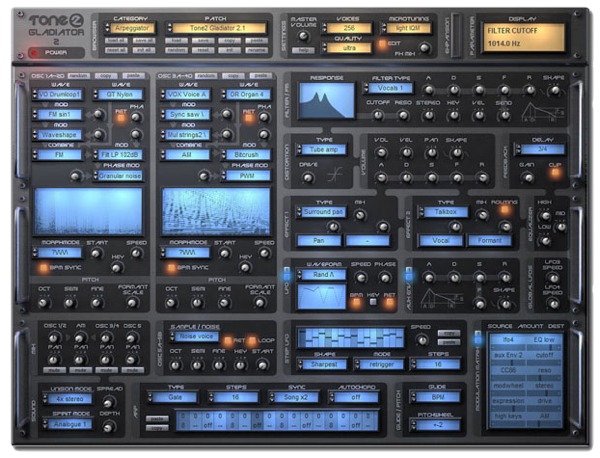Image resolution: width=600 pixels, height=458 pixels.
Task: Click the filter CUTOFF knob
Action: coord(377,115)
